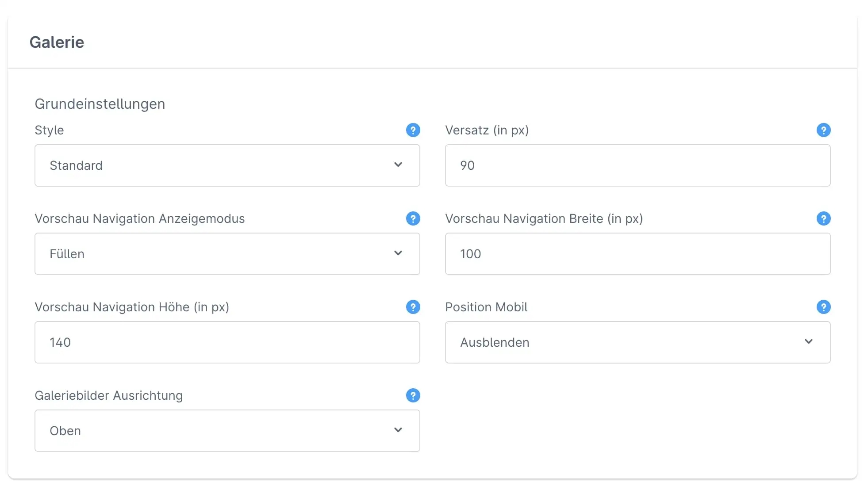
Task: Focus the Breite input containing 100
Action: (637, 254)
